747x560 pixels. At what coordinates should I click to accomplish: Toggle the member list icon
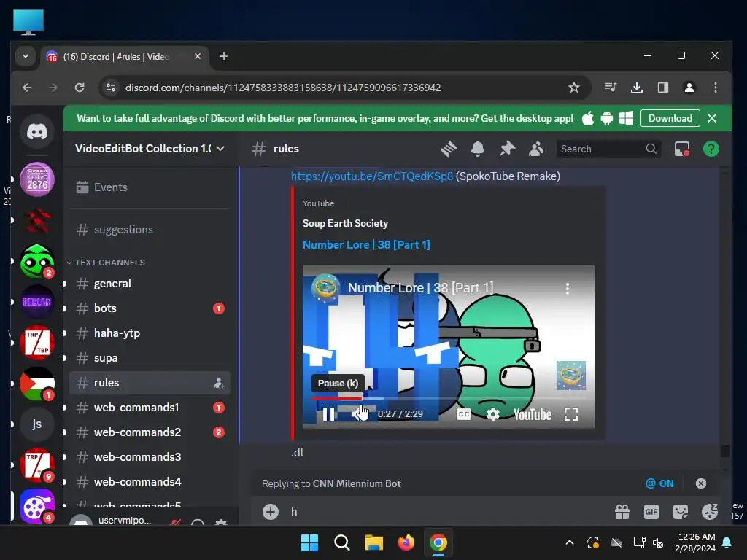(536, 149)
